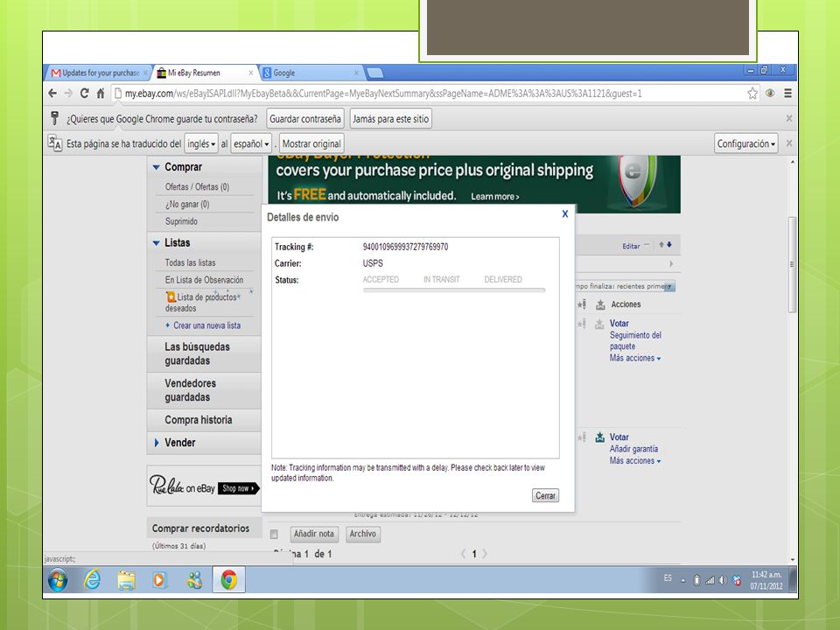Open Lista de productos deseados
This screenshot has width=840, height=630.
(203, 302)
